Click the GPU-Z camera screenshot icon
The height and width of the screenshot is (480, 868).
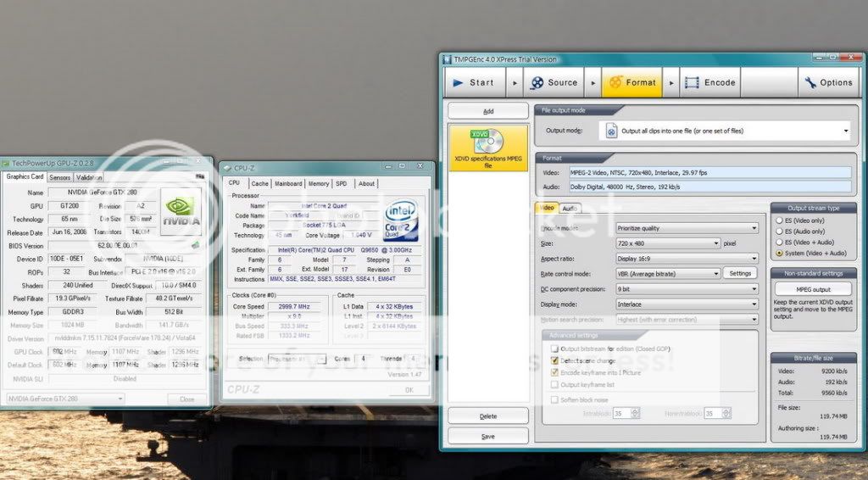click(200, 176)
